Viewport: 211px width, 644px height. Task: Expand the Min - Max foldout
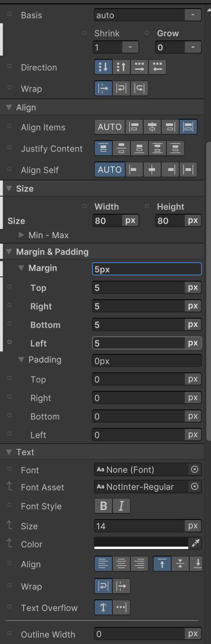point(21,235)
